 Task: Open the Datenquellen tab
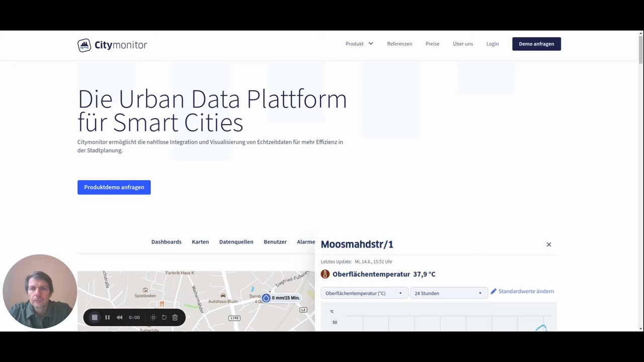click(x=236, y=242)
